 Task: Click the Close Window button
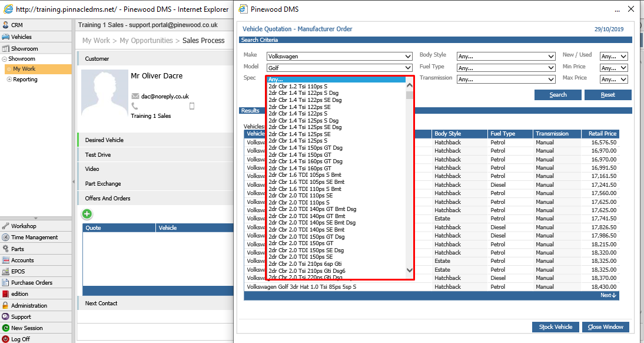pyautogui.click(x=605, y=327)
